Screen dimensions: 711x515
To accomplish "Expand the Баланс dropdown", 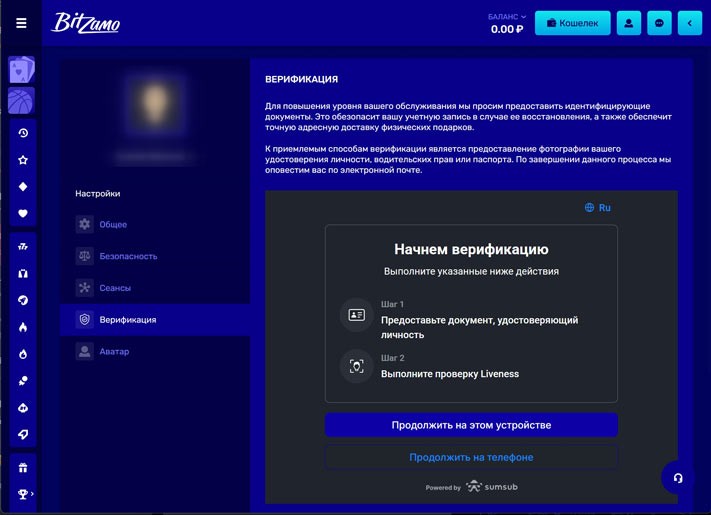I will tap(507, 17).
